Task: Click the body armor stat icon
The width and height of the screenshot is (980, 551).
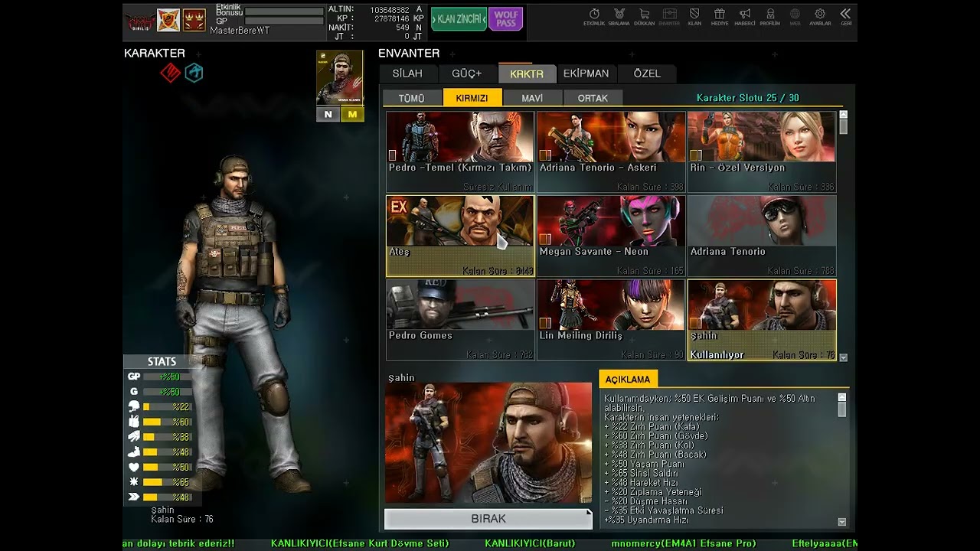Action: point(134,422)
